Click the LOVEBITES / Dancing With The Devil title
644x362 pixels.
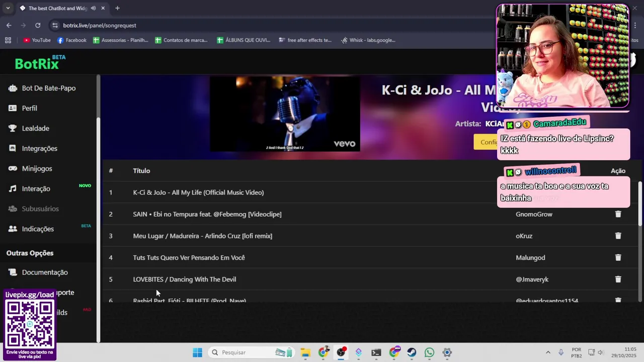click(185, 279)
